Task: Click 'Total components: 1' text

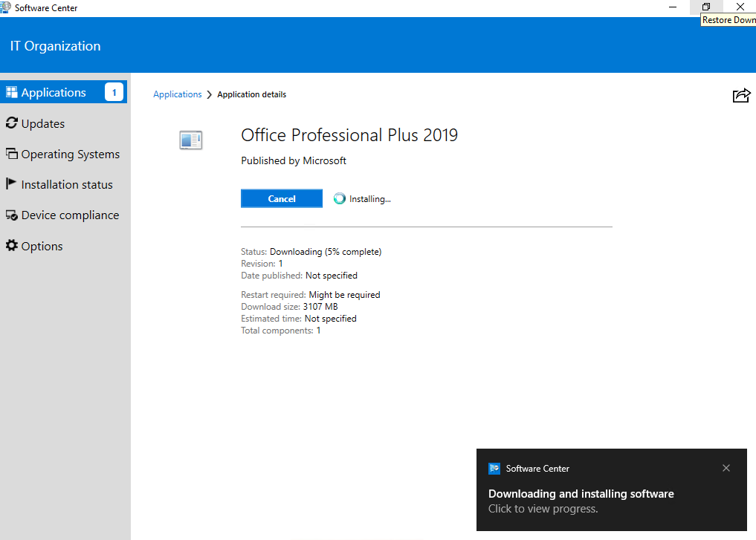Action: coord(280,331)
